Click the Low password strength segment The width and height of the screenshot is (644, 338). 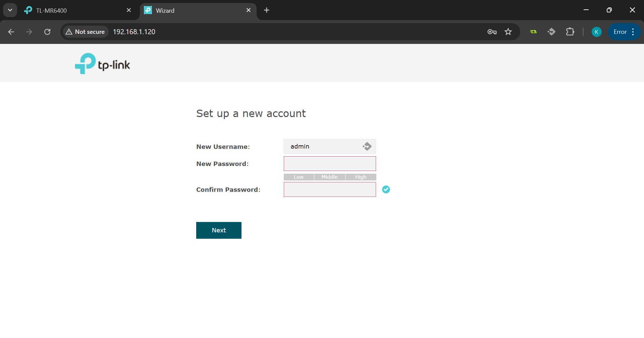(299, 177)
